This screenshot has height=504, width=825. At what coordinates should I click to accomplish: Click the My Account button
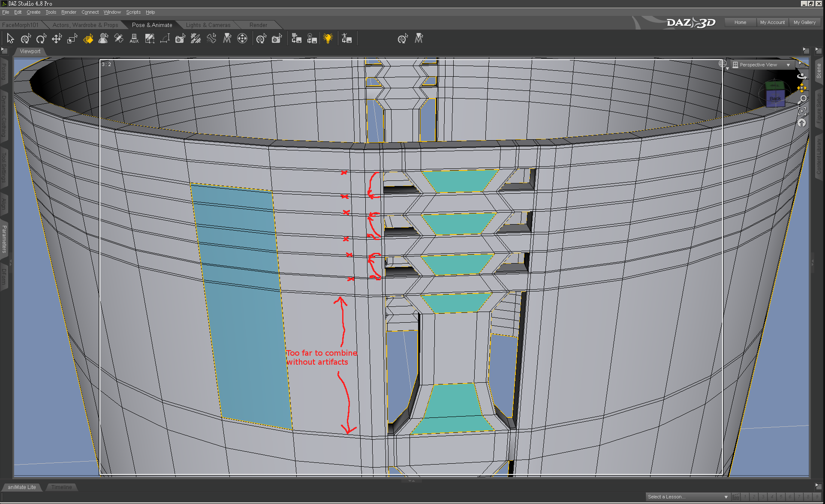772,22
